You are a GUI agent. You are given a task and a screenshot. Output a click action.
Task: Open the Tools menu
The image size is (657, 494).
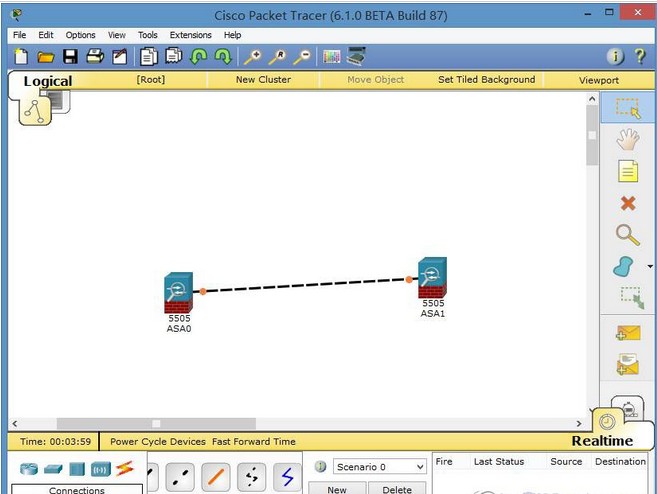pos(147,35)
